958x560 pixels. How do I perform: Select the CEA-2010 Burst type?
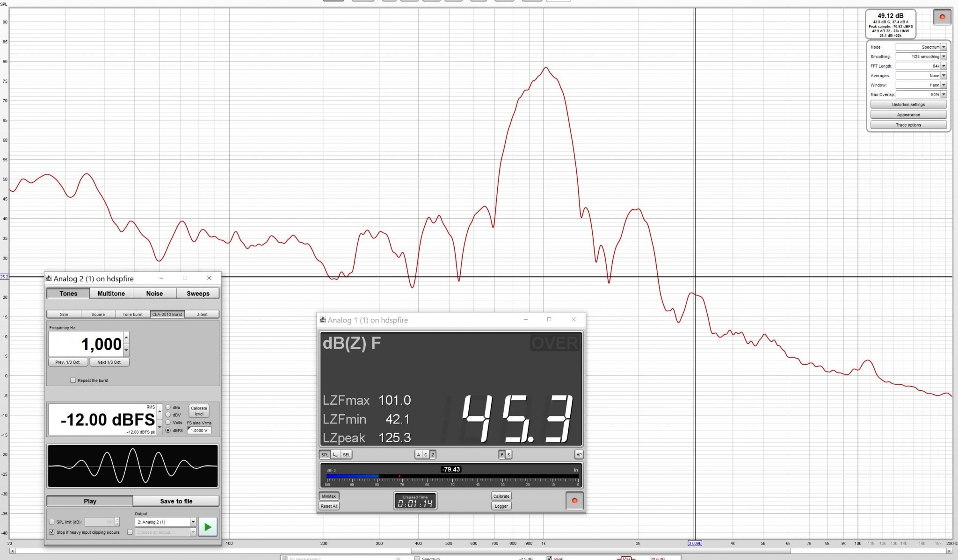point(167,314)
